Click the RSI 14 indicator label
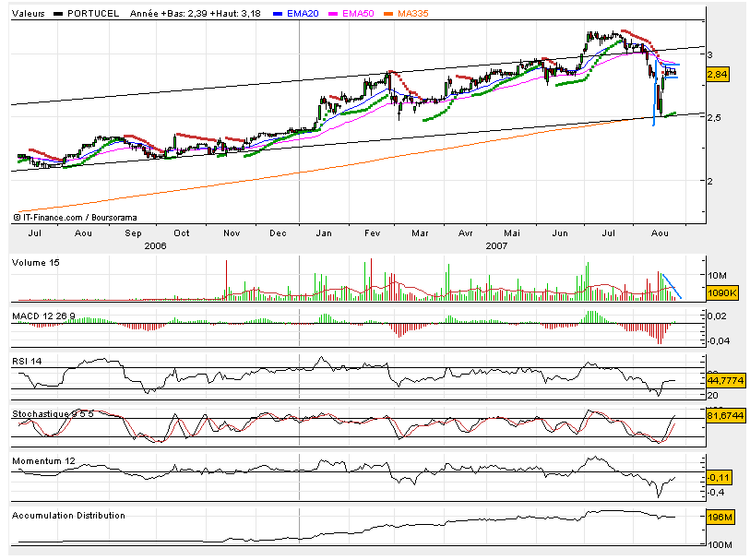The width and height of the screenshot is (750, 560). click(27, 361)
